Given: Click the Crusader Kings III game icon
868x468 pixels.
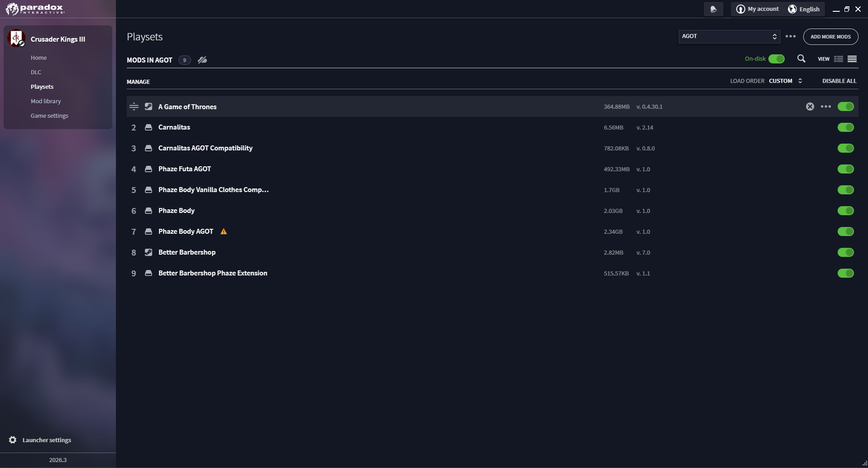Looking at the screenshot, I should pos(16,39).
